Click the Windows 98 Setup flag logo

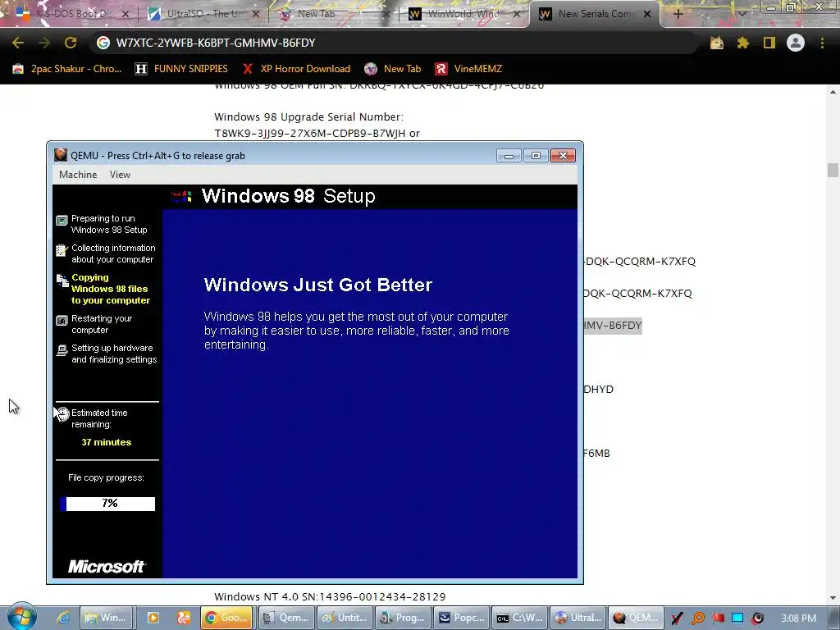(181, 196)
